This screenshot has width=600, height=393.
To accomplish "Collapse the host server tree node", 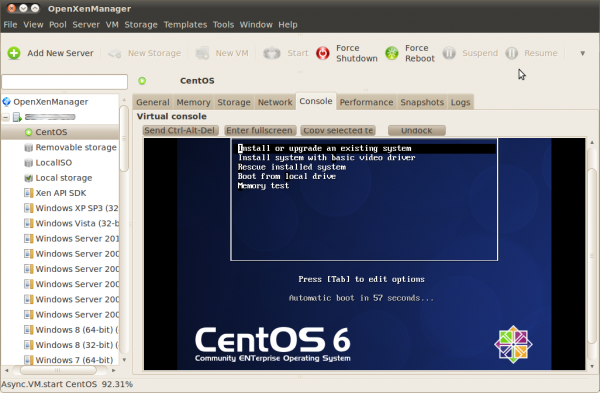I will coord(6,117).
